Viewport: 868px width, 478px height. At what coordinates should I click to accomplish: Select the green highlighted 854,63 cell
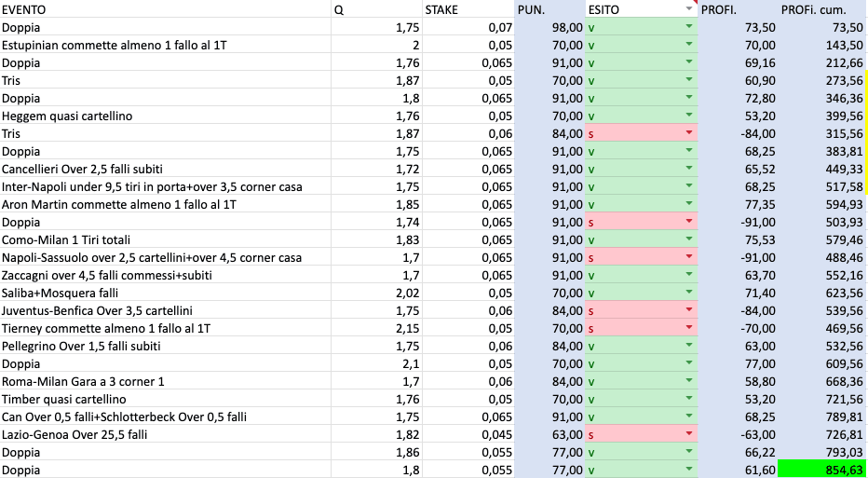pyautogui.click(x=822, y=470)
